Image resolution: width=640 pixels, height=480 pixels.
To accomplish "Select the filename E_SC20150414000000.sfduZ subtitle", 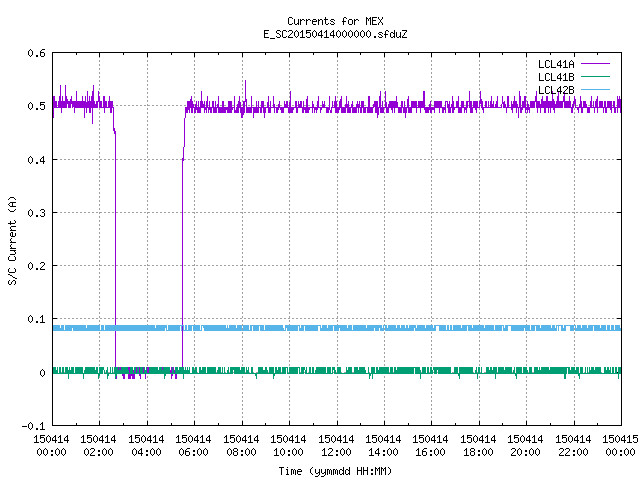I will click(335, 34).
